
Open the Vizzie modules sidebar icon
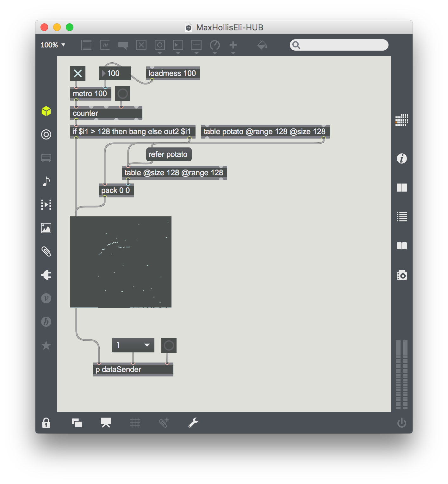click(x=46, y=298)
